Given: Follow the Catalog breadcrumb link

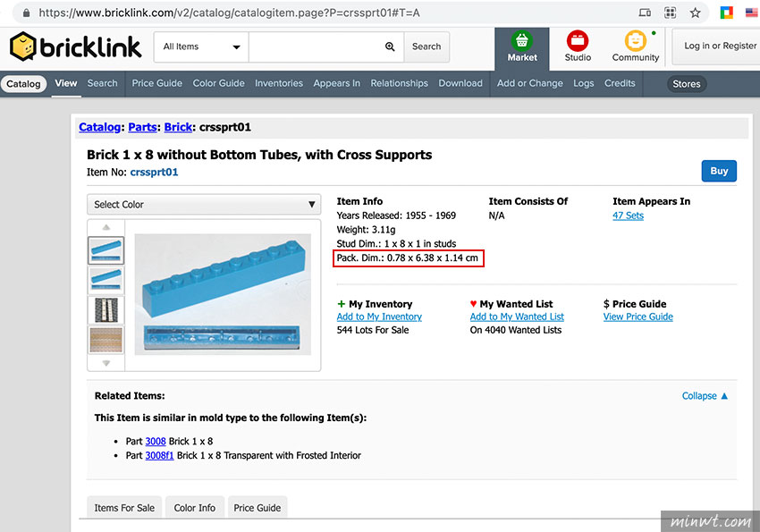Looking at the screenshot, I should 100,128.
